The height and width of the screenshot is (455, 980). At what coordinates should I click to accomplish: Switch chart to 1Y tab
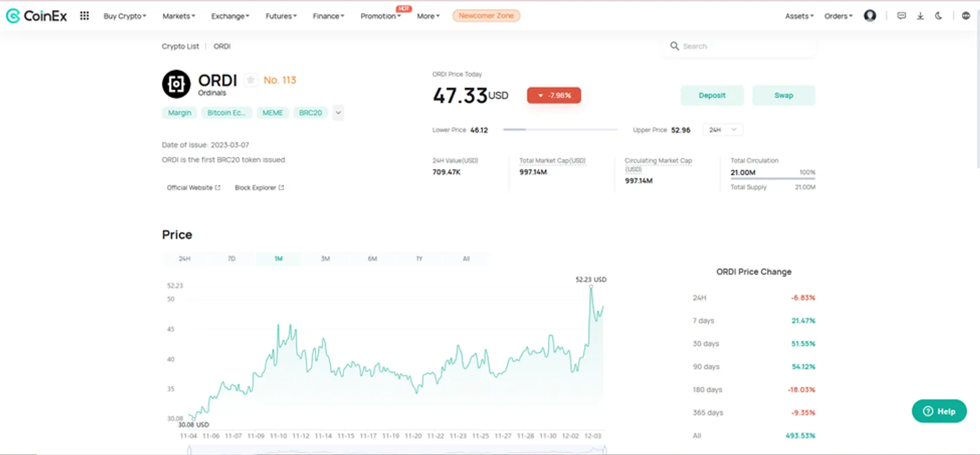pyautogui.click(x=419, y=259)
